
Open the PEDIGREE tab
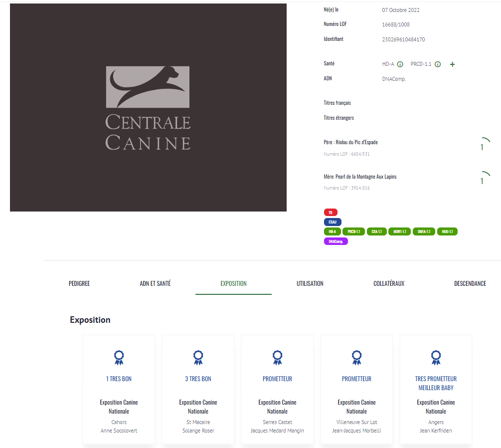79,283
